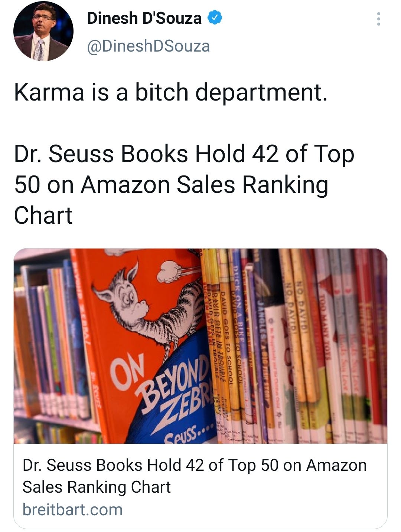The image size is (401, 532).
Task: Open the @DineshDSouza handle link
Action: [149, 46]
